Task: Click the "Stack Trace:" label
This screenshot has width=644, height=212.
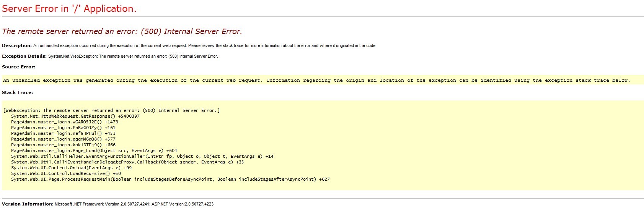Action: click(x=17, y=92)
